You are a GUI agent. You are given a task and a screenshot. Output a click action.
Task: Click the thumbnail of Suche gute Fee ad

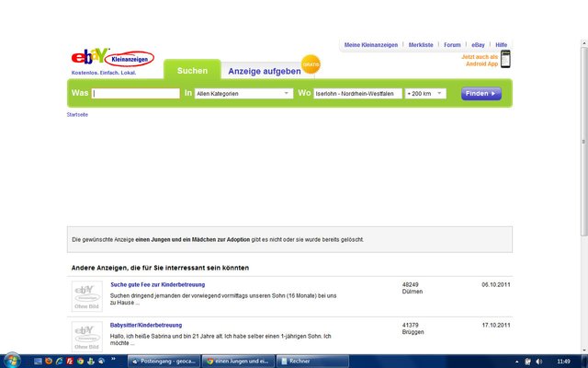click(x=87, y=296)
